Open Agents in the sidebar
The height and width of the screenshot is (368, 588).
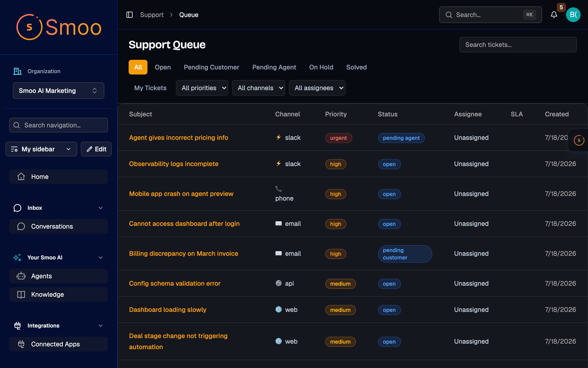(x=59, y=276)
